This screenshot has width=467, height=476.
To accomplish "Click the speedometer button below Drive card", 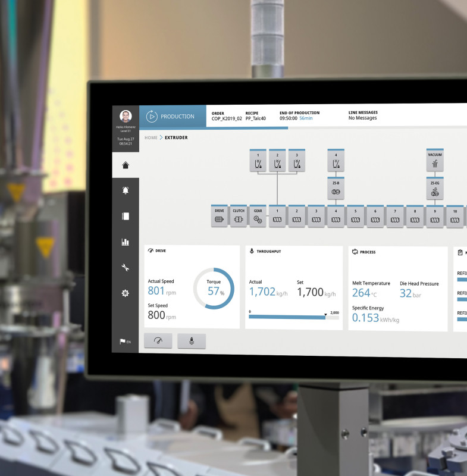I will point(158,340).
